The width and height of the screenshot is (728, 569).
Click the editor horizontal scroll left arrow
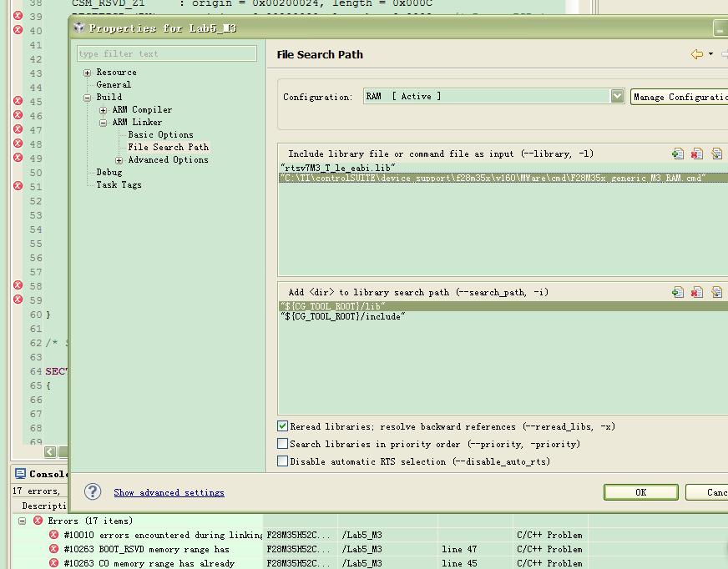click(x=50, y=451)
